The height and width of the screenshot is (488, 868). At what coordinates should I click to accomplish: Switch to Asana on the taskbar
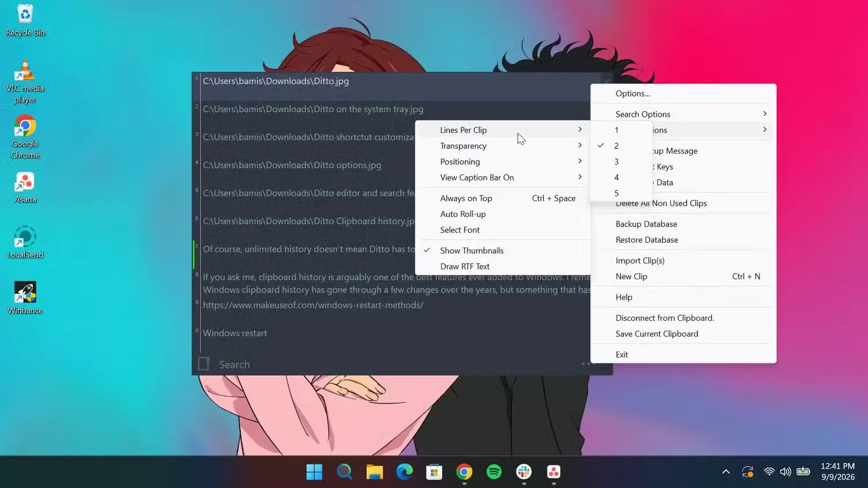click(554, 472)
